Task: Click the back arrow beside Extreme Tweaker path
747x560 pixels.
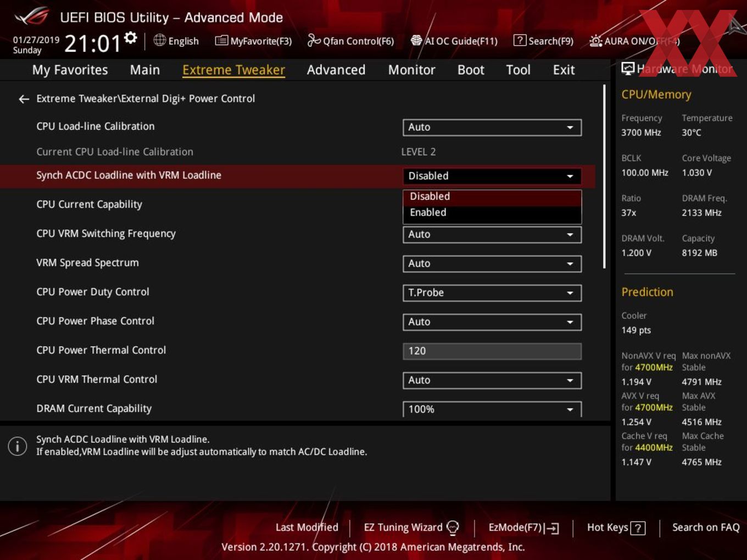Action: (24, 99)
